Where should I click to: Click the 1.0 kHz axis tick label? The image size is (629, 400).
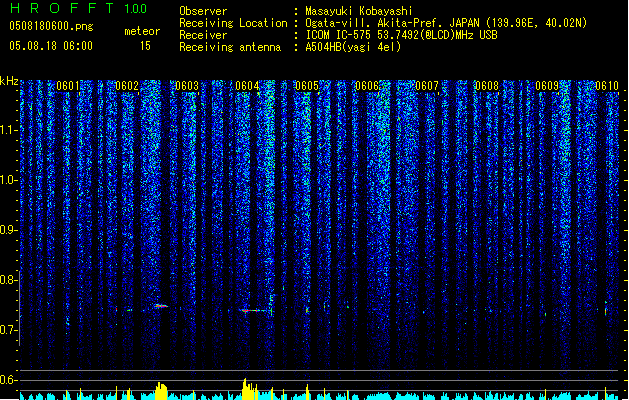[8, 180]
